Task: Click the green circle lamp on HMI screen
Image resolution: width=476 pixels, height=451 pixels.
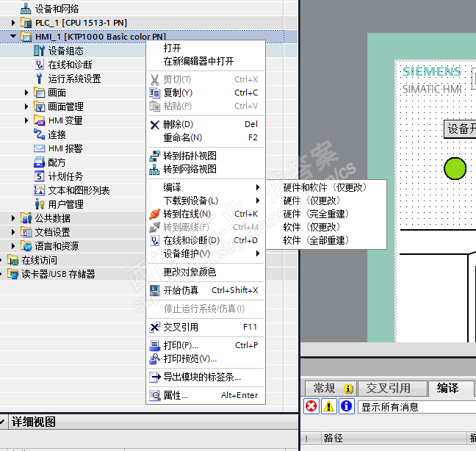Action: pos(455,168)
